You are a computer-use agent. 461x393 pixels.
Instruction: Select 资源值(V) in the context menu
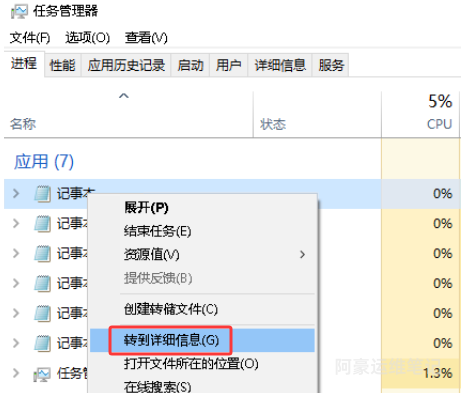pos(202,255)
